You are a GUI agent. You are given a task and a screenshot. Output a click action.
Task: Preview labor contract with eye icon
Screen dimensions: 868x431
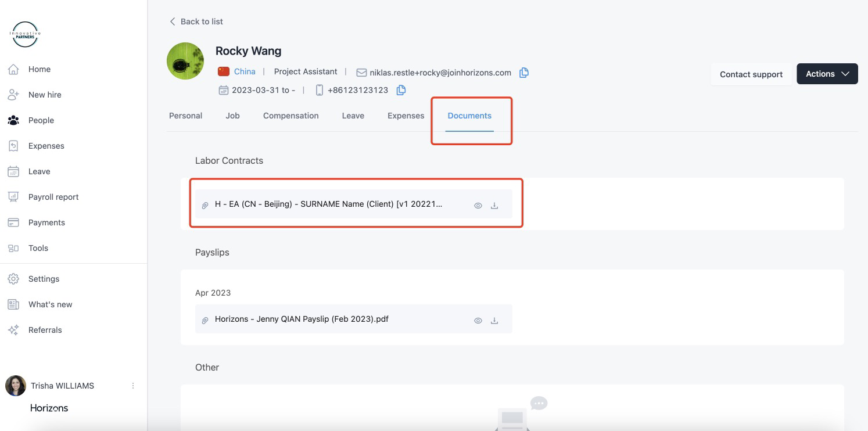[478, 206]
